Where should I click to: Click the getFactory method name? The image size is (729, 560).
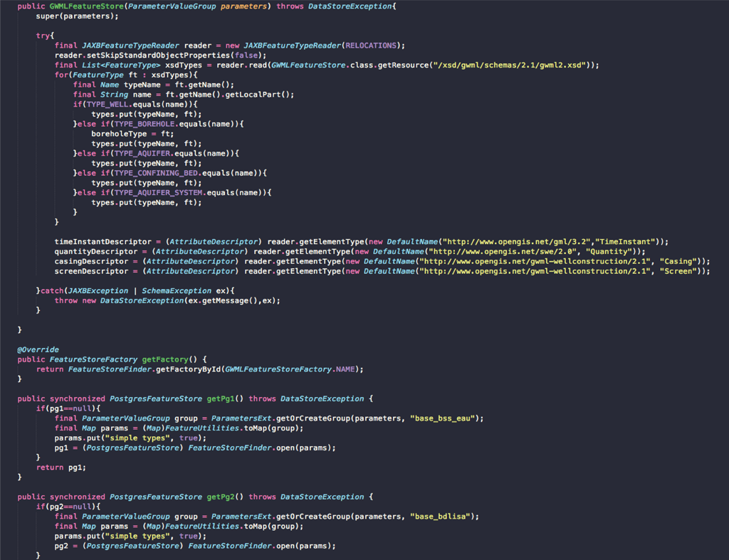pos(166,359)
